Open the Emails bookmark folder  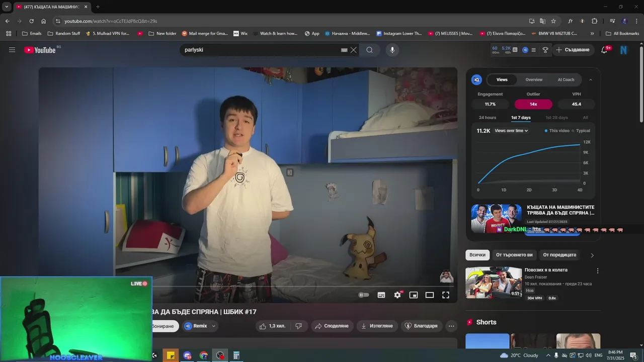(x=32, y=34)
